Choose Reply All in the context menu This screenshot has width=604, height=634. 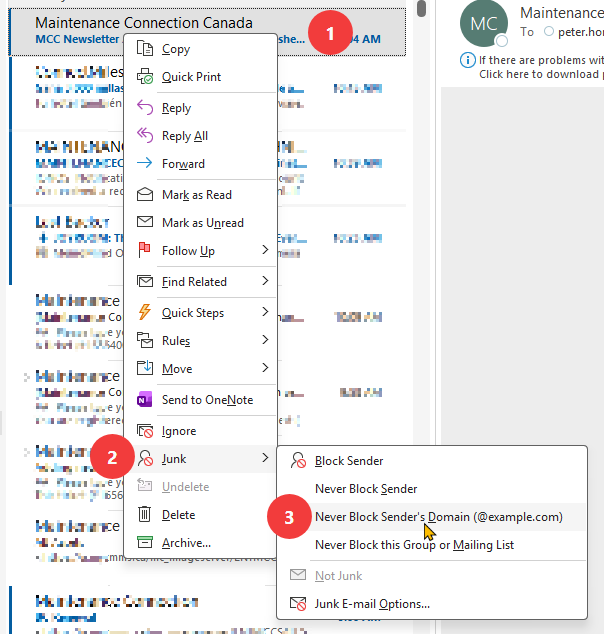201,136
